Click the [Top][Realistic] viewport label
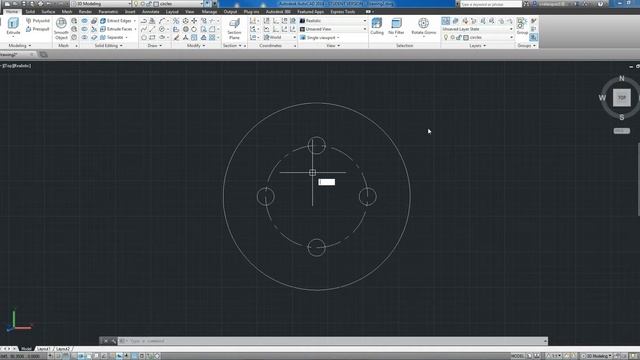 click(16, 66)
